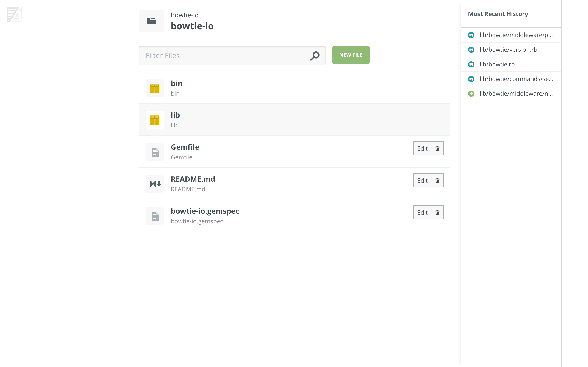This screenshot has height=367, width=588.
Task: Click the lib folder icon
Action: click(154, 119)
